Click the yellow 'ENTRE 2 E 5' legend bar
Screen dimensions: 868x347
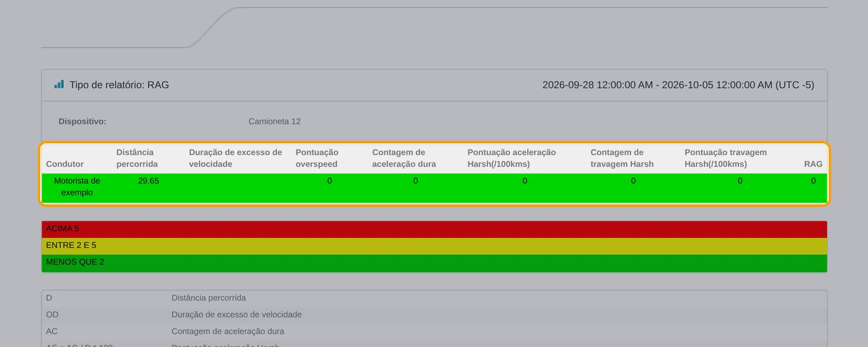434,246
